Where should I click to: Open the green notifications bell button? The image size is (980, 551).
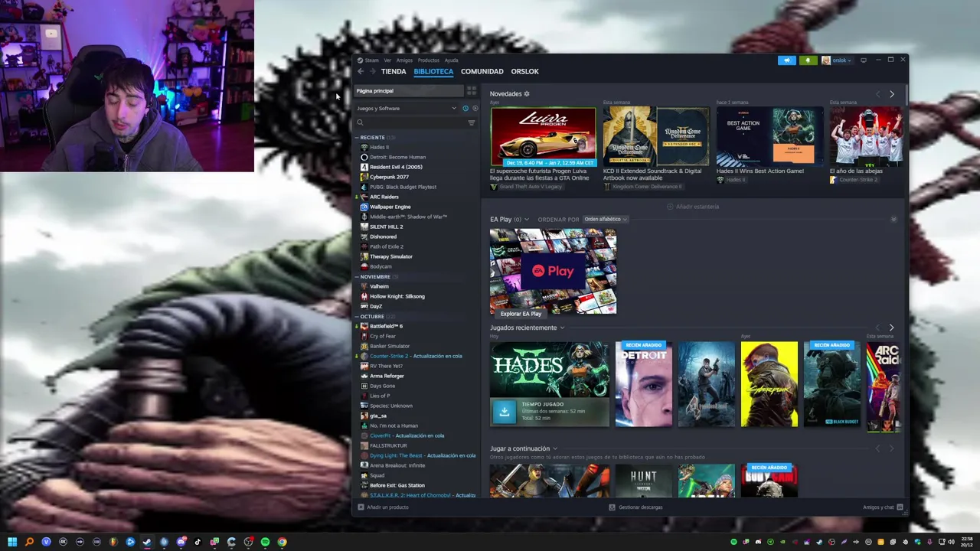[x=808, y=60]
